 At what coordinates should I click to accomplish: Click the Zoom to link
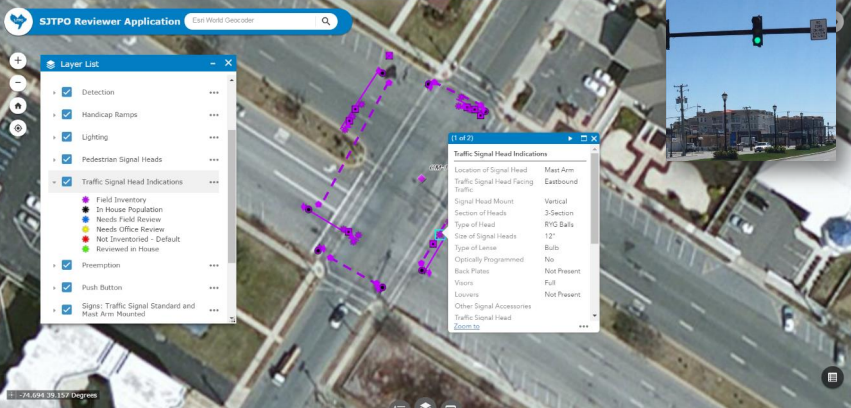coord(467,326)
